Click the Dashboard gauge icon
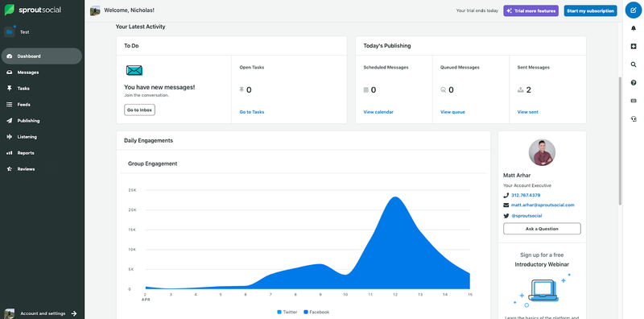The image size is (644, 319). [10, 56]
